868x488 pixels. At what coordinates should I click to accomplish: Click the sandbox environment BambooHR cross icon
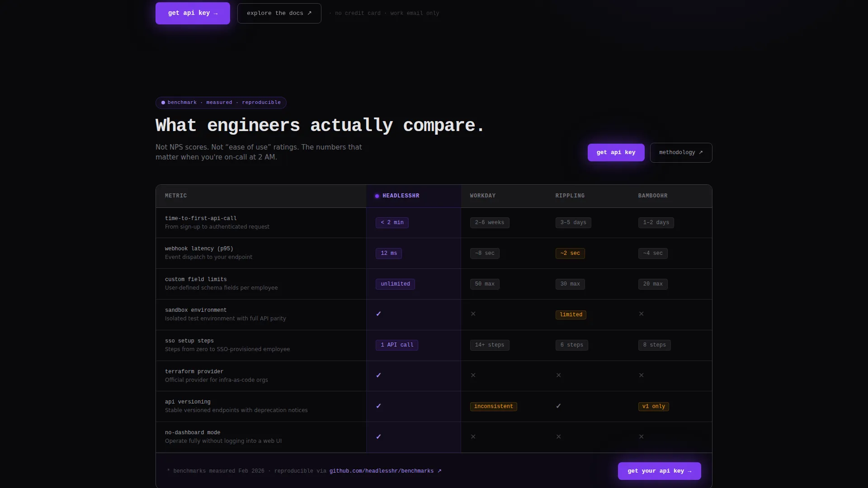coord(641,314)
